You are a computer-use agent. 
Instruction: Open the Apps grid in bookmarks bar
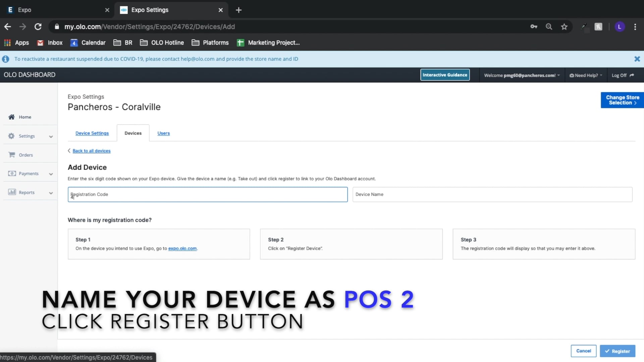[x=16, y=43]
